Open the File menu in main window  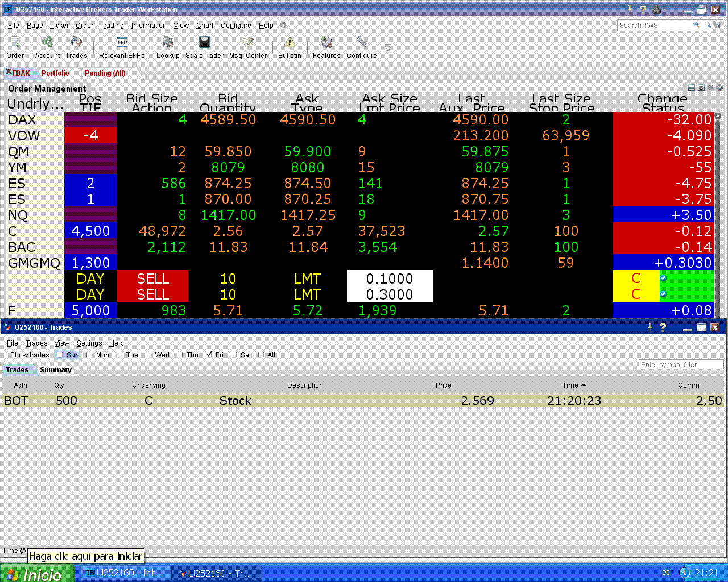click(14, 26)
